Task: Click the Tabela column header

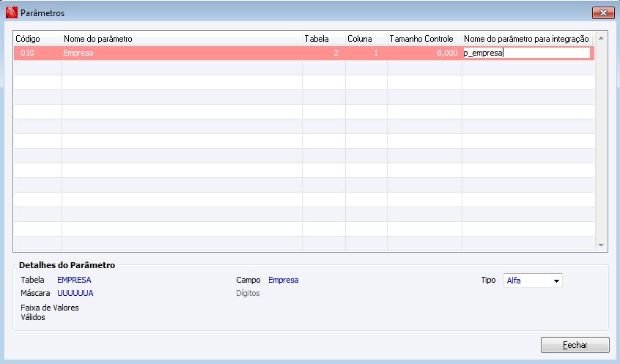Action: point(324,39)
